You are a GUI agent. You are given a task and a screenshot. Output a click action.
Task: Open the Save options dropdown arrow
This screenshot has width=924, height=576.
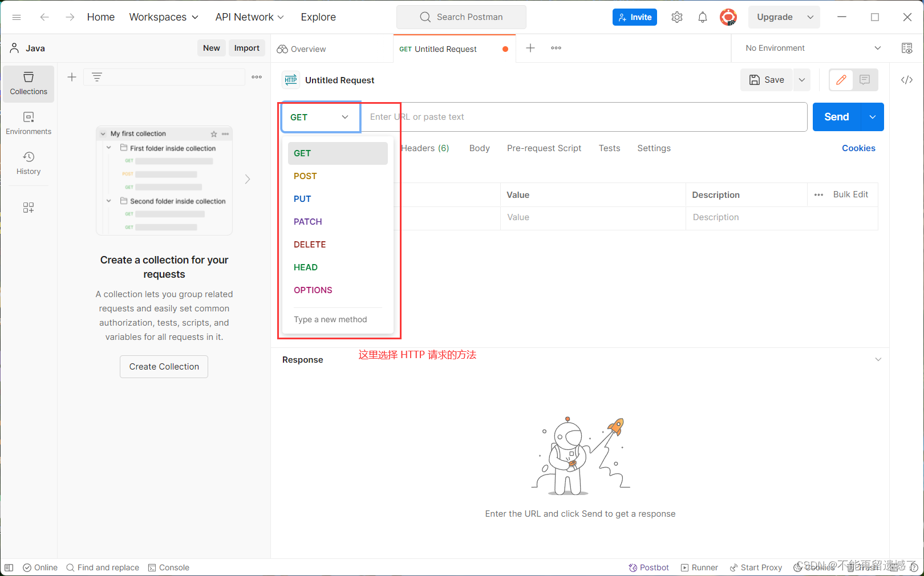point(802,80)
